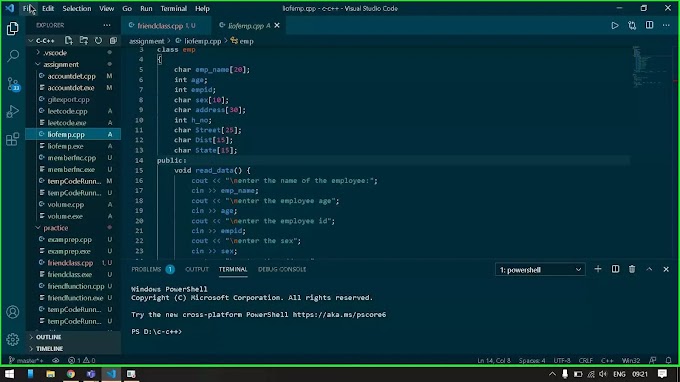Open Chrome from the taskbar
The width and height of the screenshot is (680, 382).
click(x=71, y=374)
